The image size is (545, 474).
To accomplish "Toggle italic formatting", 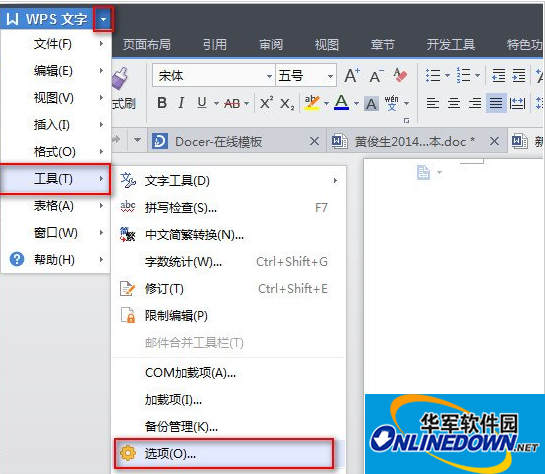I will [181, 103].
